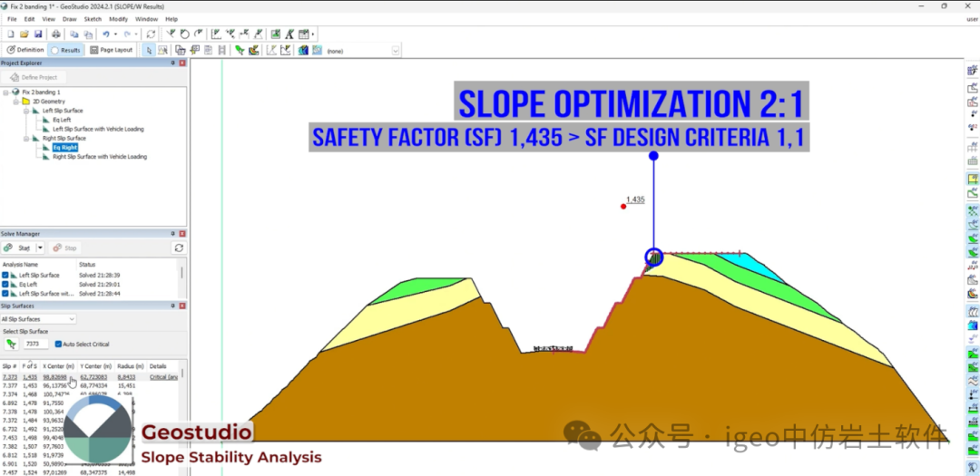Click the toolbar refresh/regenerate icon
The height and width of the screenshot is (476, 980).
(x=151, y=34)
